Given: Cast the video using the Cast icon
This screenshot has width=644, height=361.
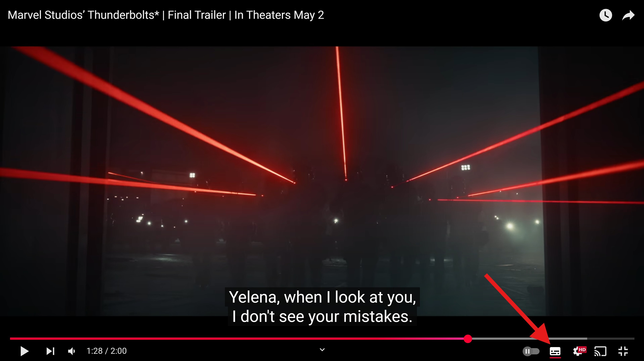Looking at the screenshot, I should click(x=600, y=351).
